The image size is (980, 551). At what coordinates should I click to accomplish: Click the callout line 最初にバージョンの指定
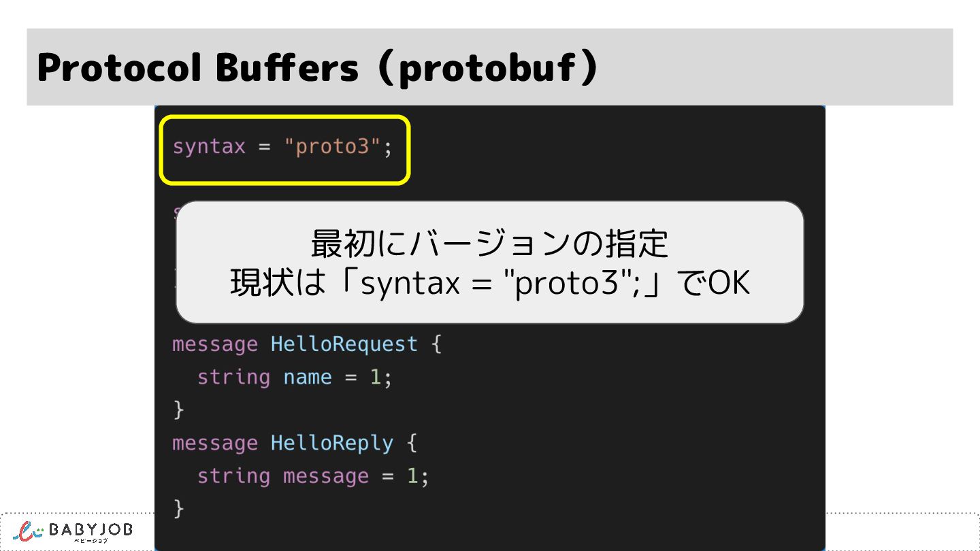pos(489,244)
